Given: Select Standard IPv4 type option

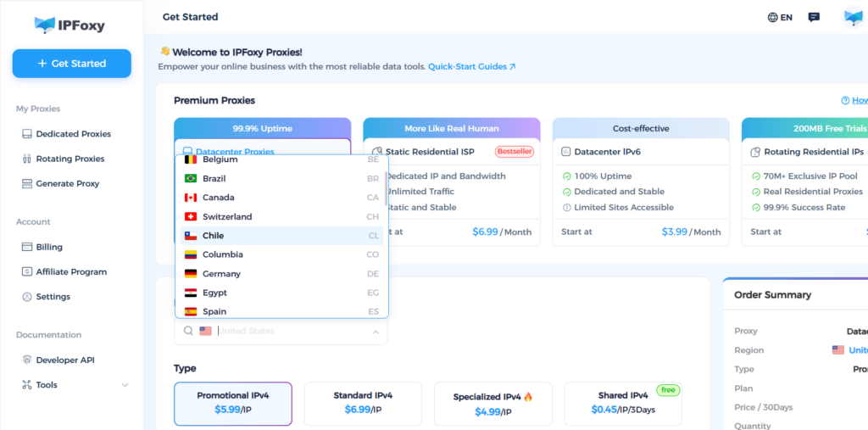Looking at the screenshot, I should tap(363, 403).
